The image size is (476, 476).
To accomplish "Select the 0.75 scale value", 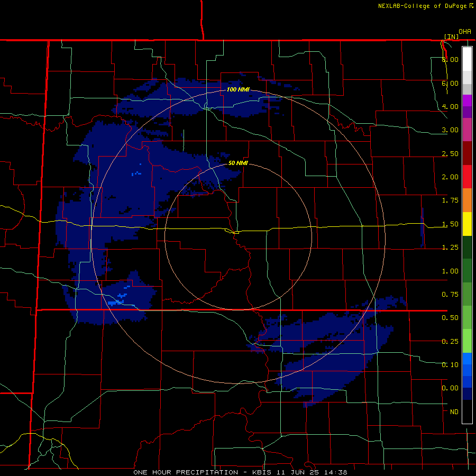I will (450, 295).
